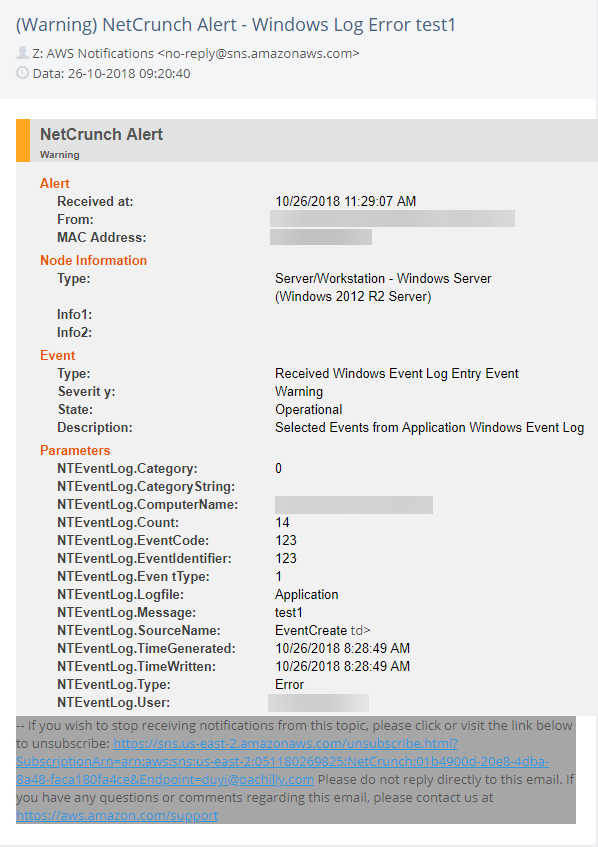This screenshot has height=847, width=598.
Task: Click the Info1 label
Action: (75, 314)
